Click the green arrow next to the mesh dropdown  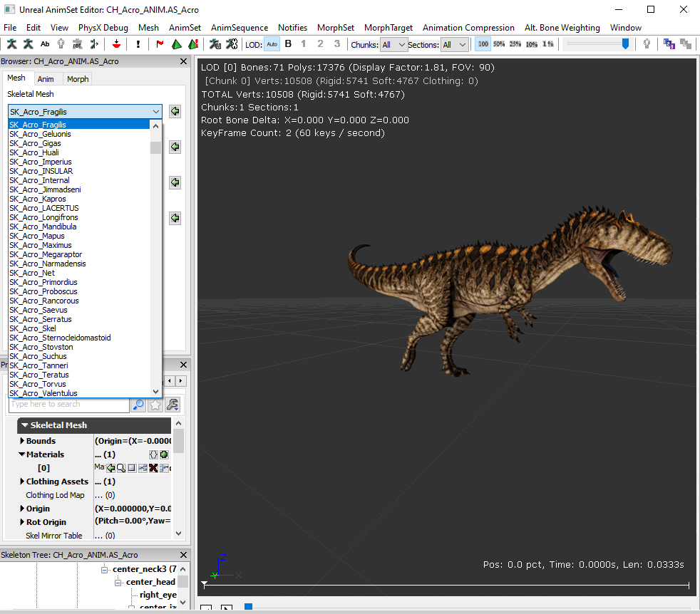pyautogui.click(x=175, y=112)
